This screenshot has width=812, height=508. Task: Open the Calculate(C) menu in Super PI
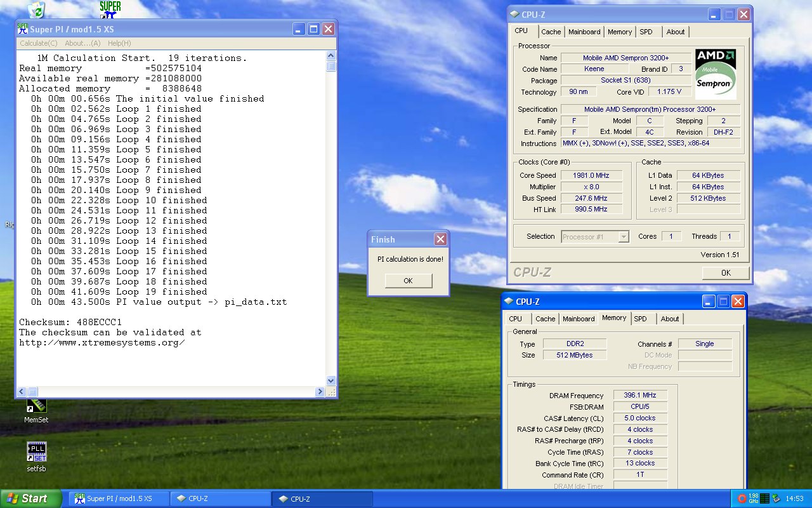click(38, 43)
